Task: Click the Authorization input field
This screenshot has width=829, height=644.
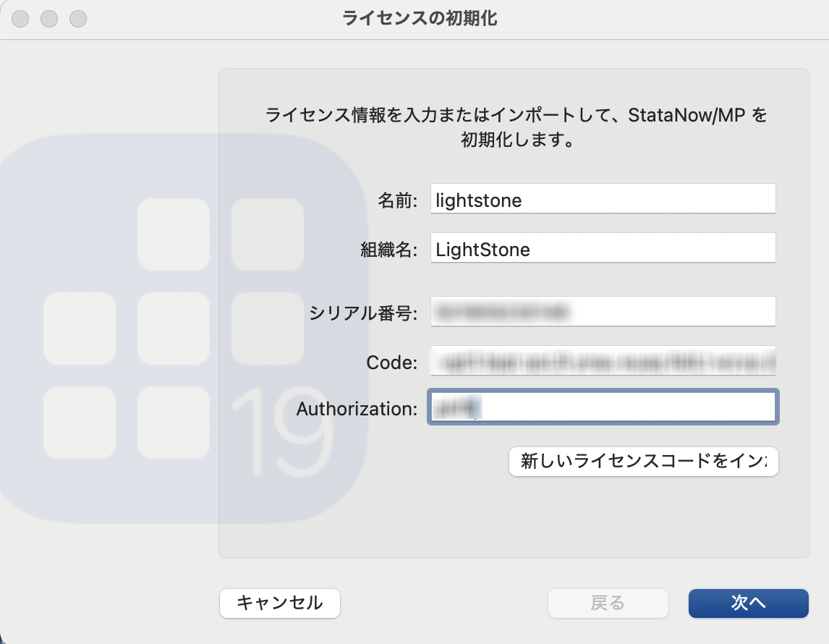Action: [x=603, y=407]
